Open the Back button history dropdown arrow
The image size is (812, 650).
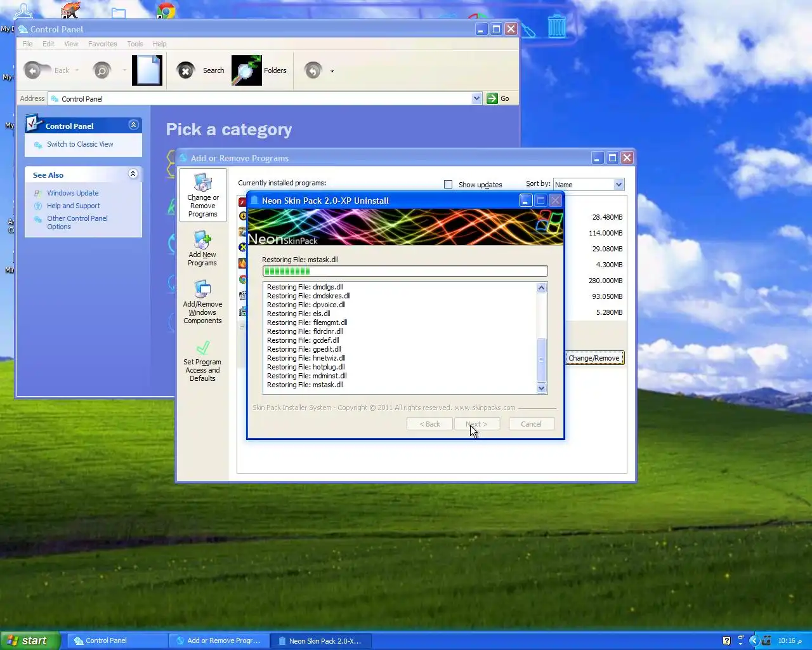(77, 70)
